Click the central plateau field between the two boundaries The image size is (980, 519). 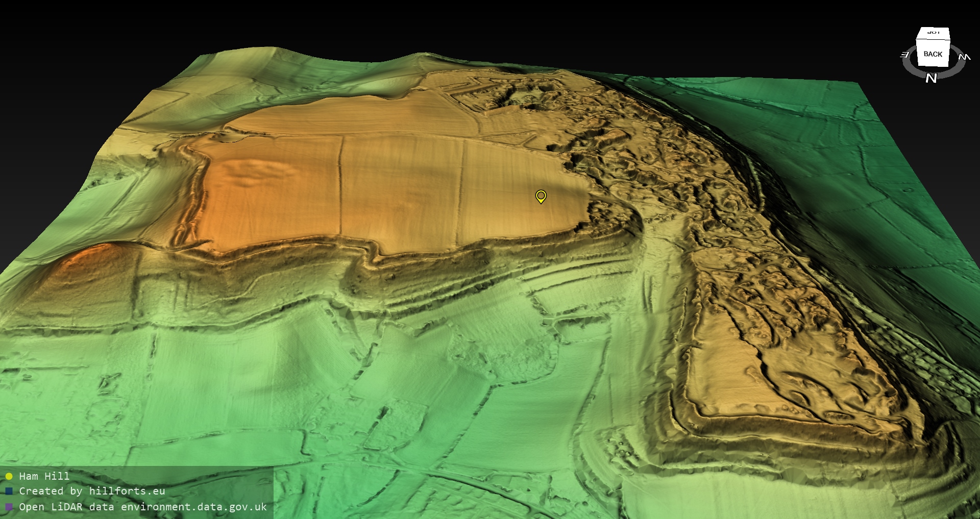401,189
